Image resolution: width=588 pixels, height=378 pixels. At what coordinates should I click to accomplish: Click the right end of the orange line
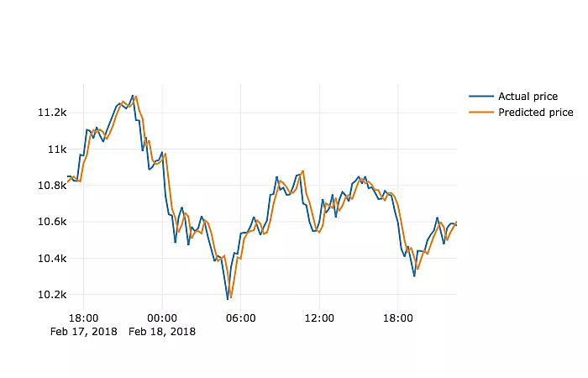tap(456, 222)
